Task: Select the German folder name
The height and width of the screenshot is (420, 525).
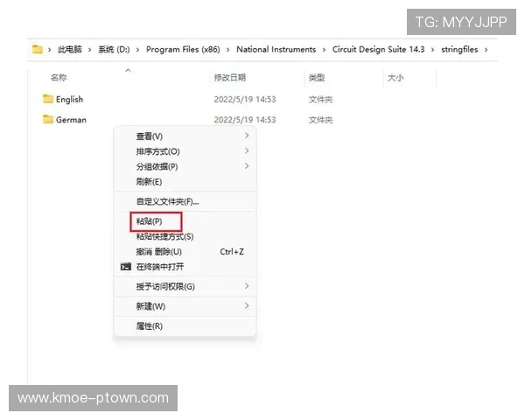Action: tap(71, 120)
